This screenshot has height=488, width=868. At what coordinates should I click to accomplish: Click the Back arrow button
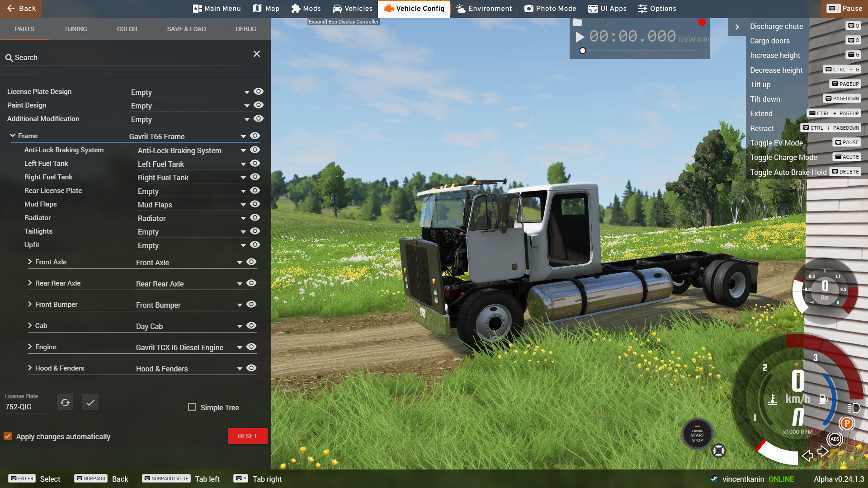click(x=21, y=9)
